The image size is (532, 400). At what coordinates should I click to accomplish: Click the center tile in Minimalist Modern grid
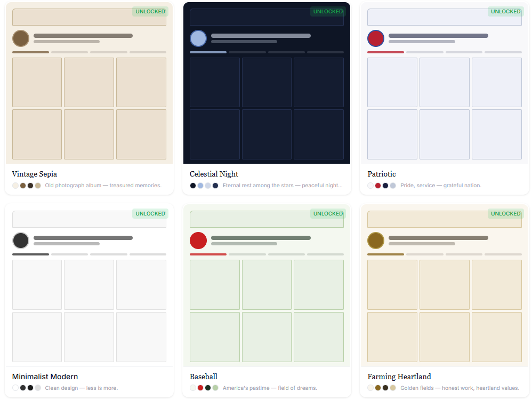89,284
